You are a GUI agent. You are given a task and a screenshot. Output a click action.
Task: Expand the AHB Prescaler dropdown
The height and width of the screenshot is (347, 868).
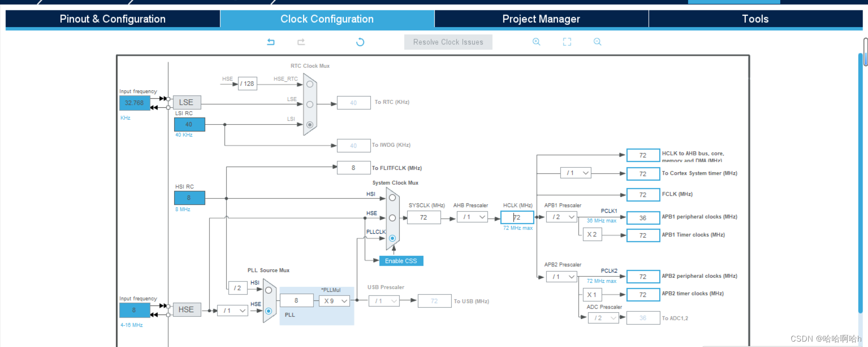coord(472,217)
